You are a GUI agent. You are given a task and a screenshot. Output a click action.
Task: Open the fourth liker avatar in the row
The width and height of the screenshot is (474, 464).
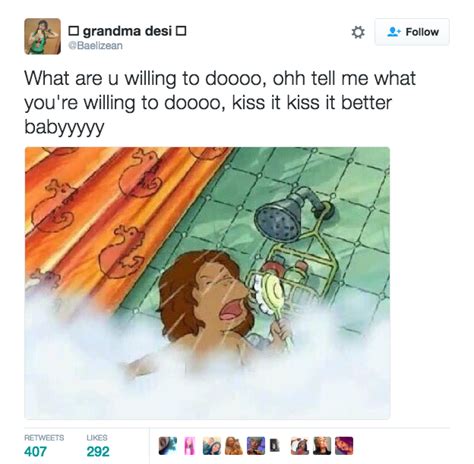point(234,446)
